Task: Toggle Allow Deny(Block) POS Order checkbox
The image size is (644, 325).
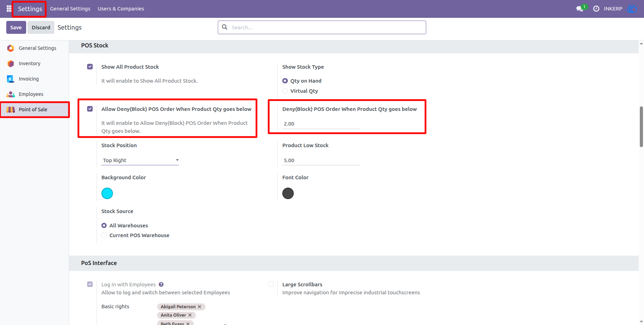Action: tap(90, 109)
